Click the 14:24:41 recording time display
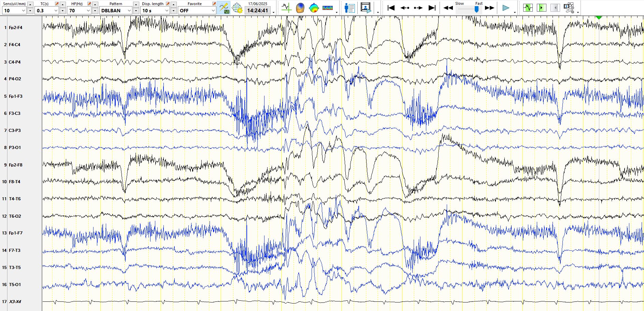Viewport: 644px width, 311px height. 258,11
